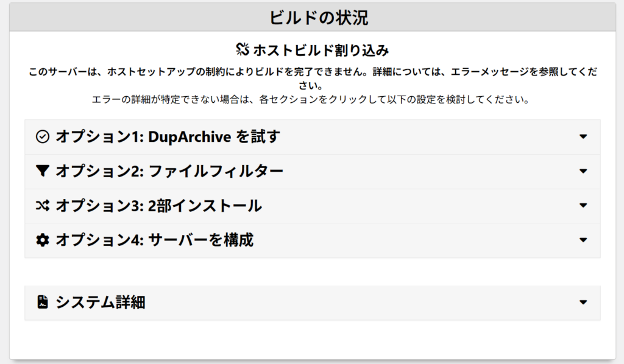The image size is (624, 364).
Task: Expand システム詳細 with its caret arrow
Action: click(583, 302)
